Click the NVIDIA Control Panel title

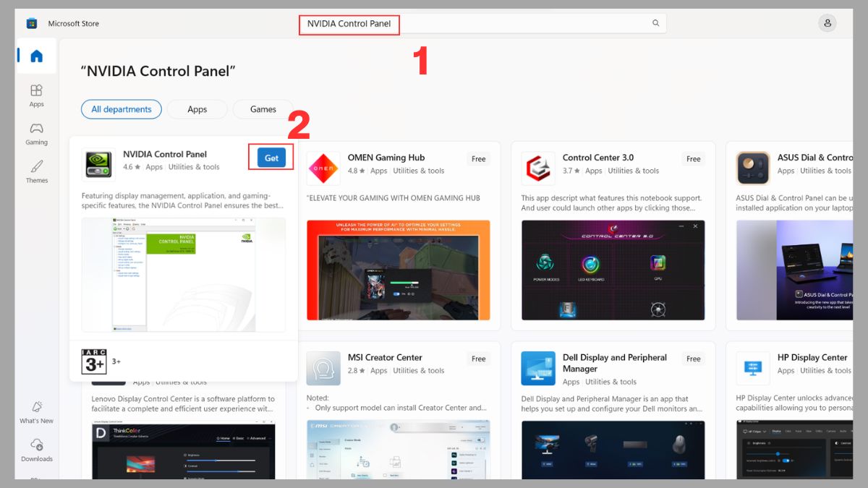coord(165,154)
